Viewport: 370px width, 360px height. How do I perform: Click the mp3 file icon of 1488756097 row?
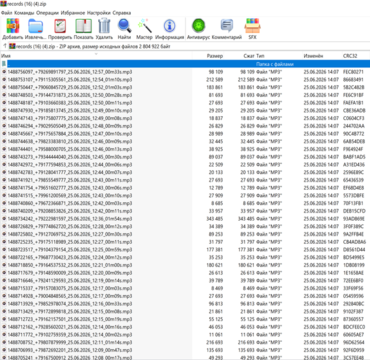(x=4, y=72)
